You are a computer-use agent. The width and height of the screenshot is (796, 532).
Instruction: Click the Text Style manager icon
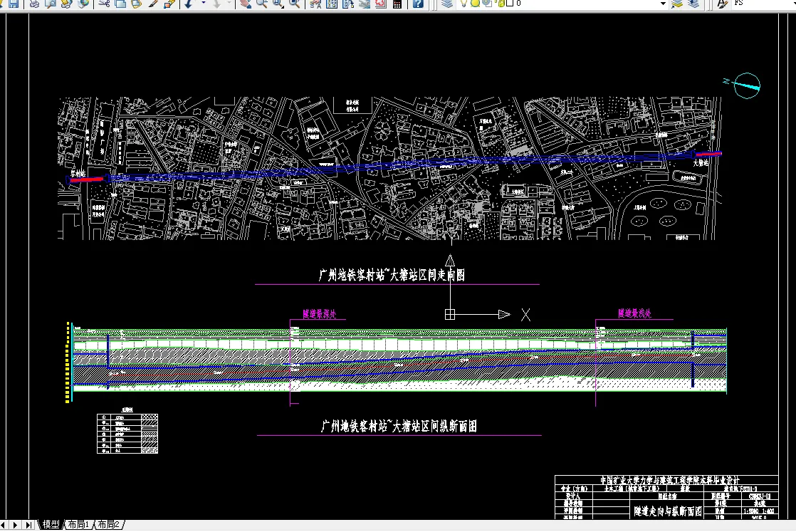[x=722, y=4]
